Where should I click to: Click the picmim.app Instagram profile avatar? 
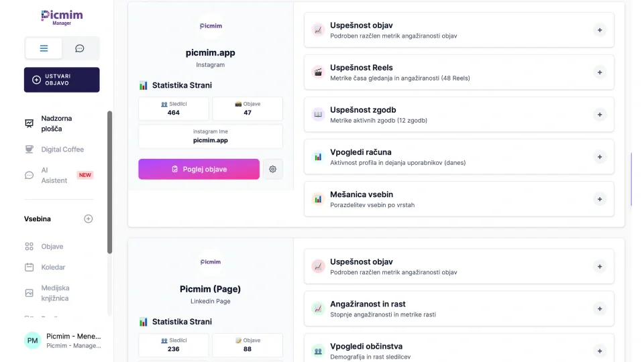[x=211, y=26]
